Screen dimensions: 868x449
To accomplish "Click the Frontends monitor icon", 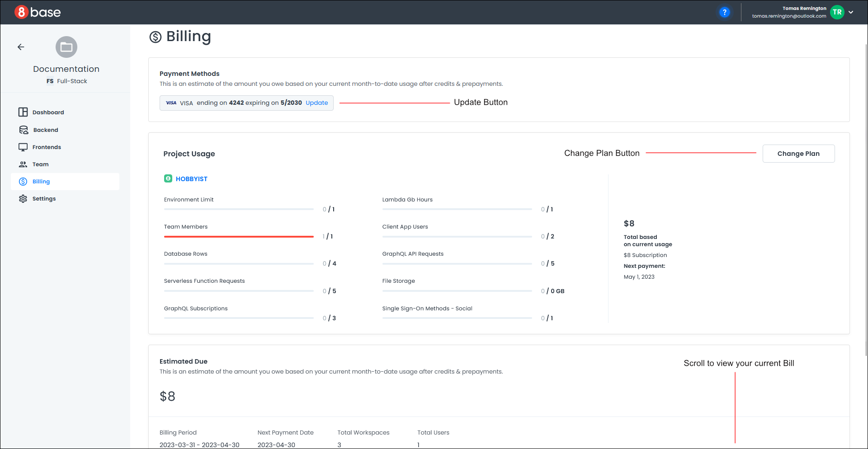I will pos(23,147).
